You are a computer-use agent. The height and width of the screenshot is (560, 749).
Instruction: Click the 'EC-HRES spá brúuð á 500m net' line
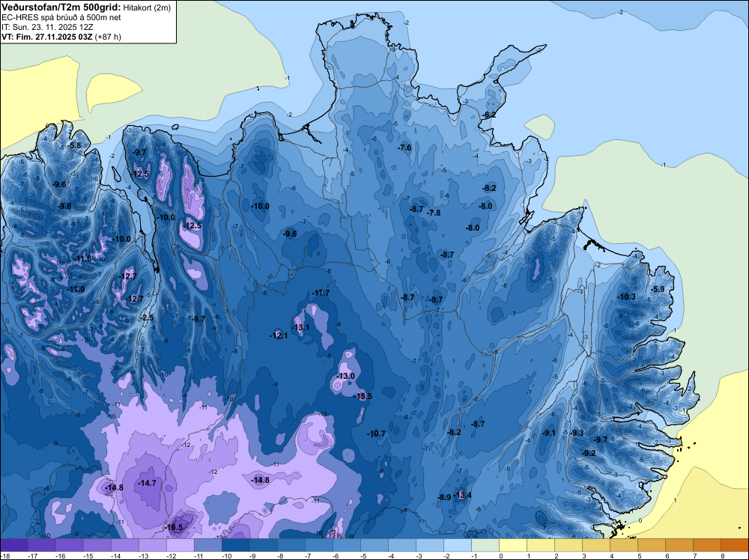click(x=61, y=17)
